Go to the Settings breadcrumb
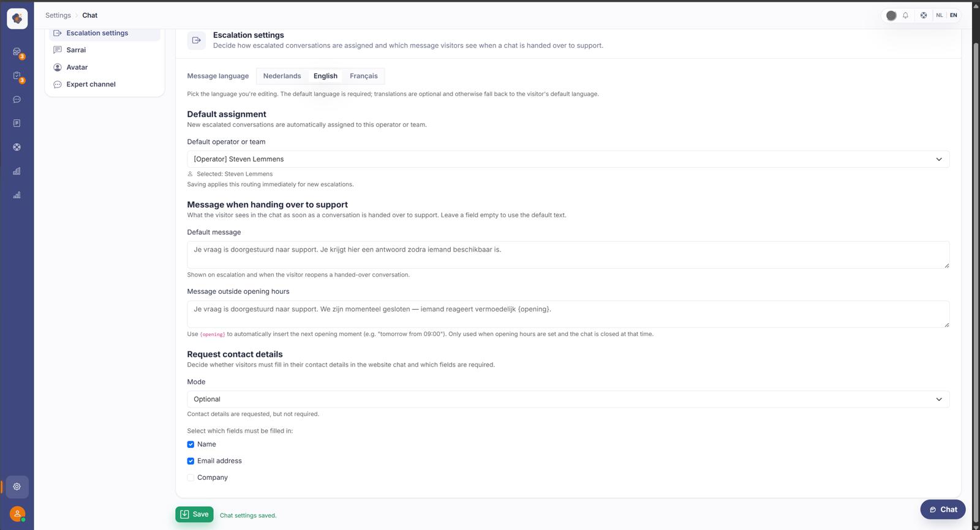This screenshot has width=980, height=530. coord(58,15)
